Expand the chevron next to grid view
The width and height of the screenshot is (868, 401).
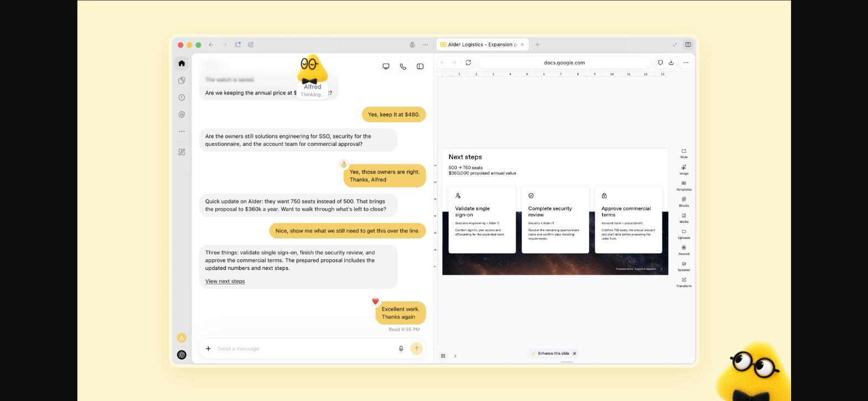tap(455, 356)
